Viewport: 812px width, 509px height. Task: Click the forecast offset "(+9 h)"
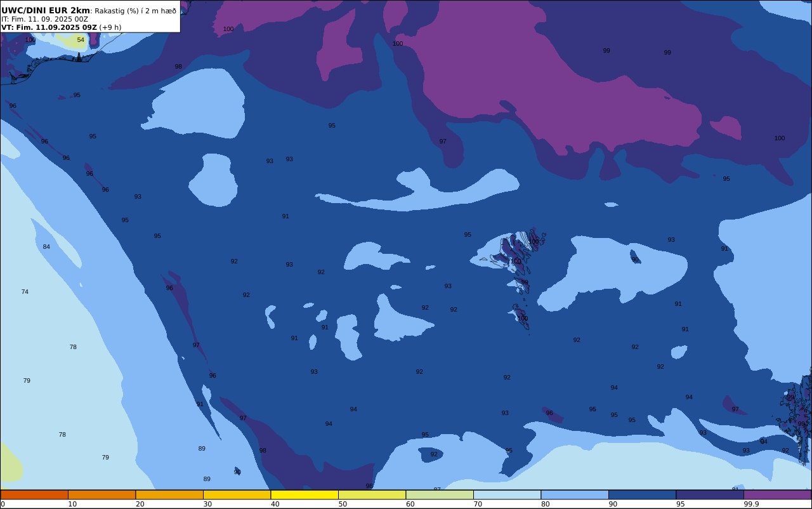[110, 27]
